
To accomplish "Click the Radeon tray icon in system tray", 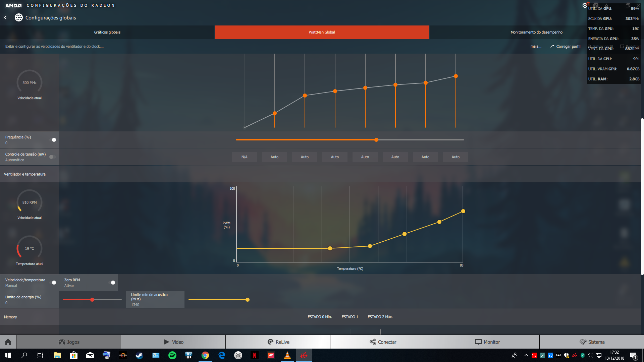I will tap(575, 355).
